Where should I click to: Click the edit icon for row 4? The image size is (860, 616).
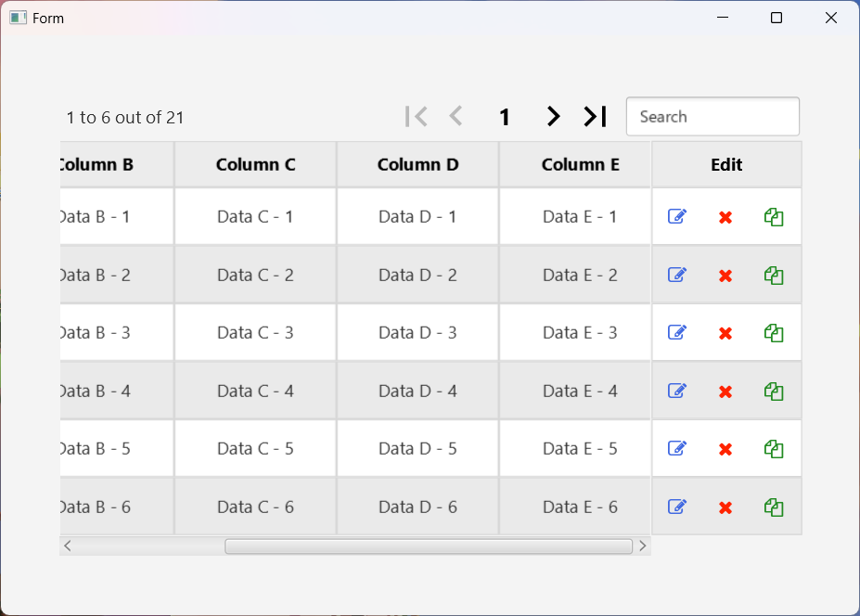coord(677,391)
